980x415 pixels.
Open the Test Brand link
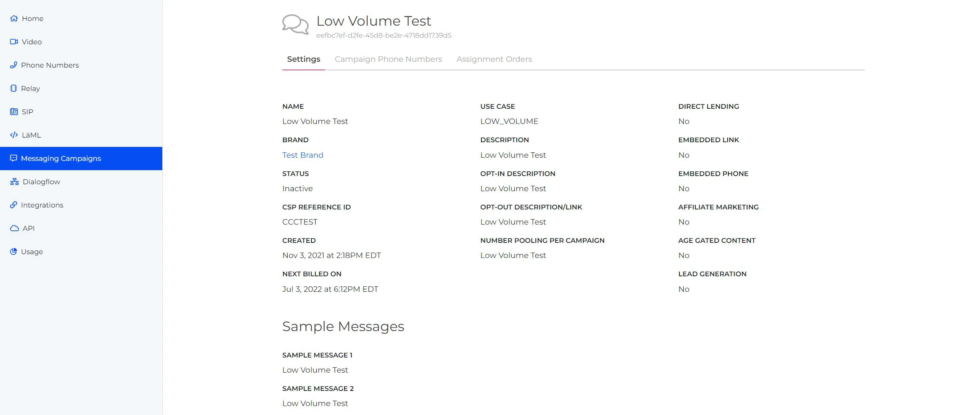[302, 155]
